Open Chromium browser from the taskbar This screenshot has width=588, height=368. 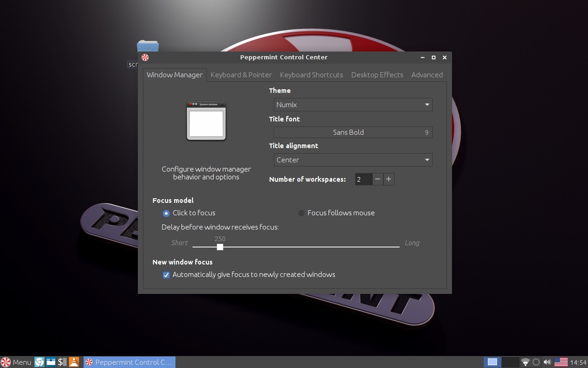tap(39, 362)
